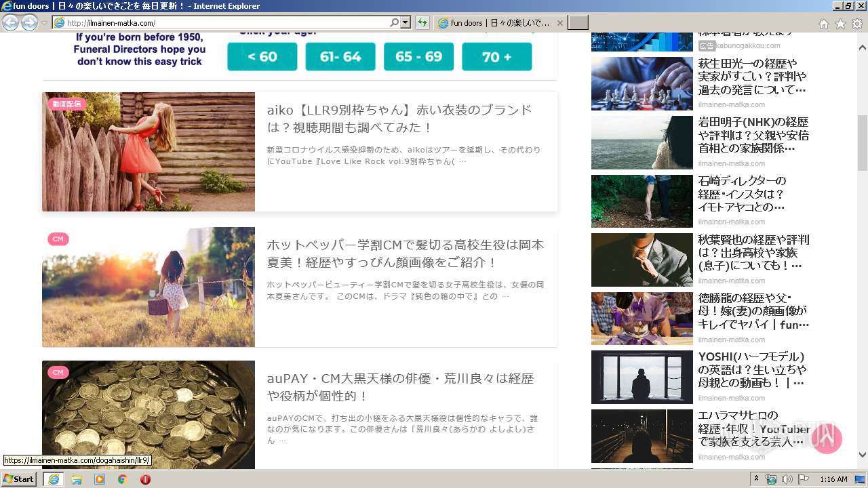Click the 動画配信 category tag
Screen dimensions: 868x488
tap(67, 104)
